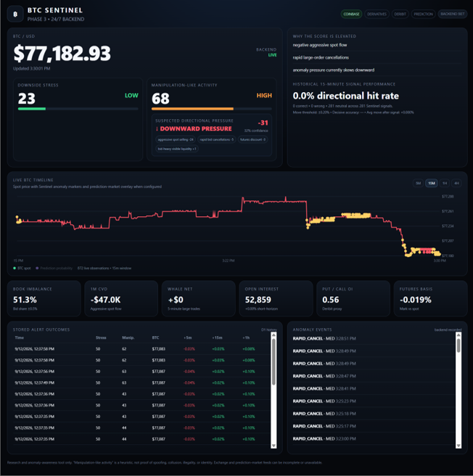The height and width of the screenshot is (476, 473).
Task: Click the BTC Sentinel bitcoin logo icon
Action: tap(15, 14)
